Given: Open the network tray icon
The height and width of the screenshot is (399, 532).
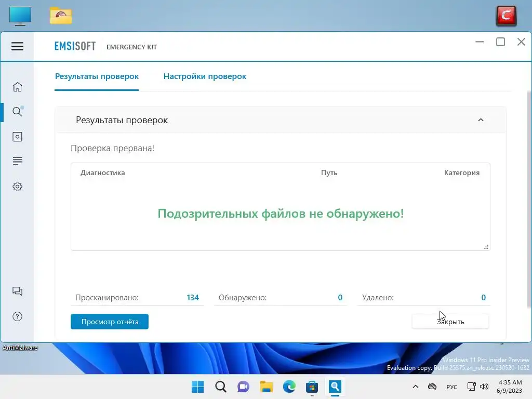Looking at the screenshot, I should (x=471, y=387).
